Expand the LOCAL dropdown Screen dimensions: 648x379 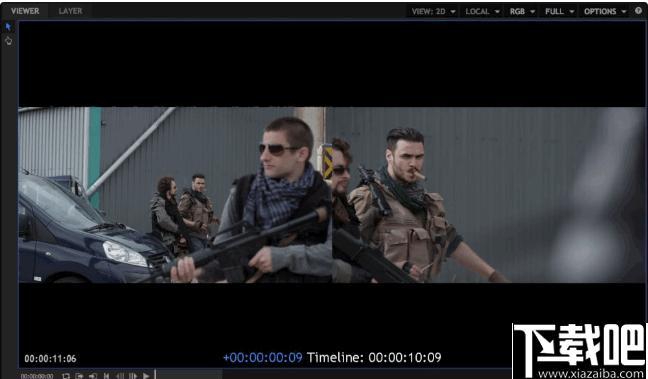tap(482, 11)
